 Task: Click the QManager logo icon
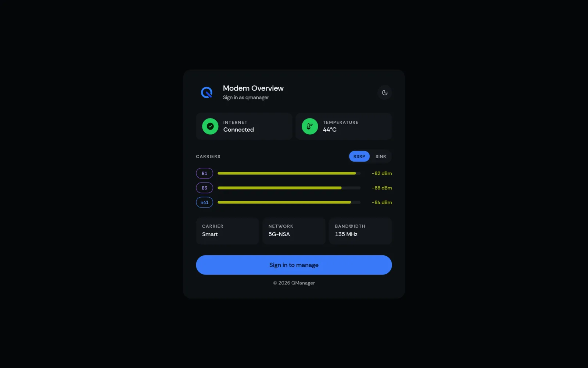[x=207, y=92]
